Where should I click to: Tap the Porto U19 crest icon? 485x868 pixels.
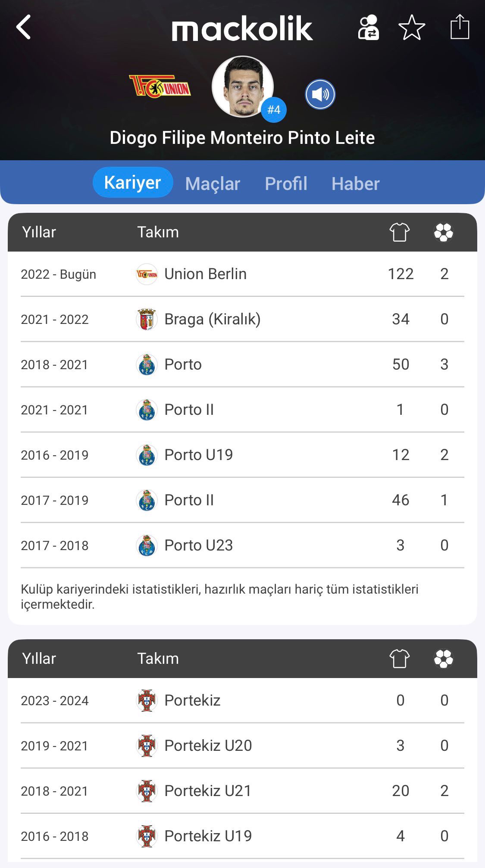147,455
